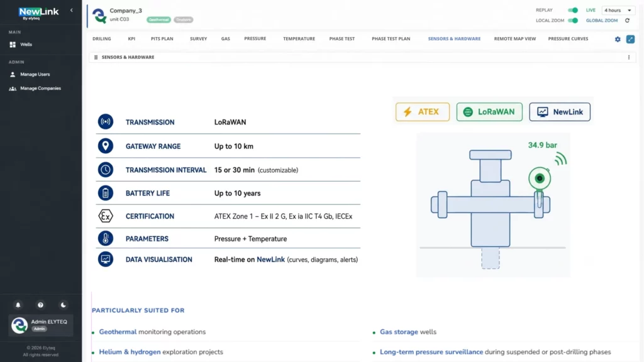Click the Certification Ex hexagon icon
Image resolution: width=644 pixels, height=362 pixels.
point(106,216)
